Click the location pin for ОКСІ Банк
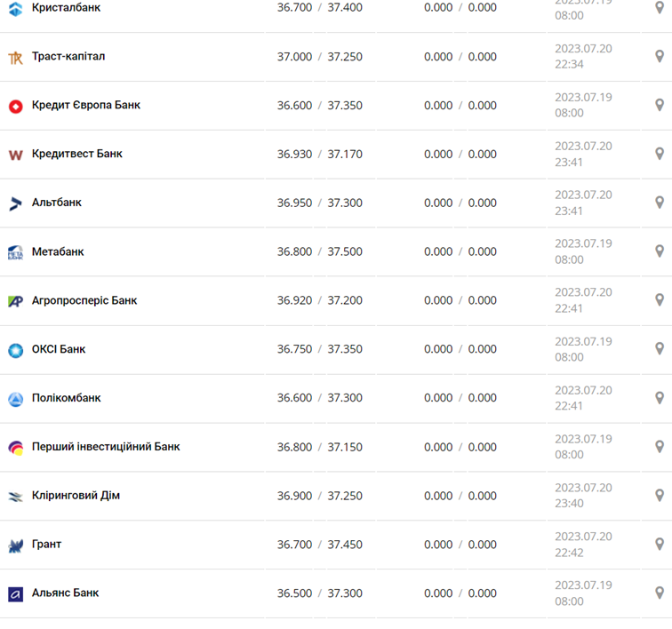The height and width of the screenshot is (629, 672). (660, 349)
